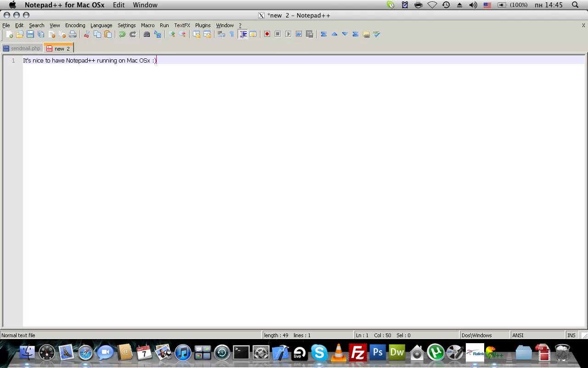Run macro multiple times icon

point(299,34)
